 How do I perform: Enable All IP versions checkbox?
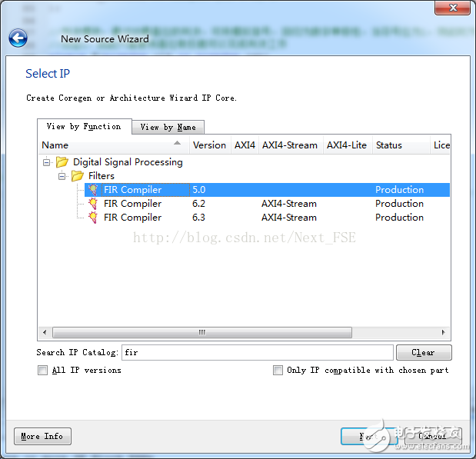tap(42, 370)
